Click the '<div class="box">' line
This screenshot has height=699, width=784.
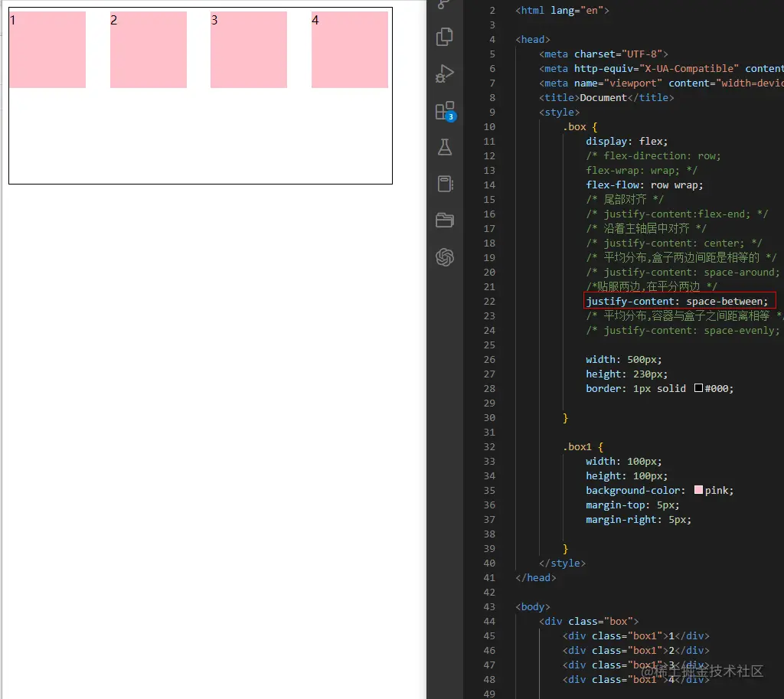[x=589, y=621]
